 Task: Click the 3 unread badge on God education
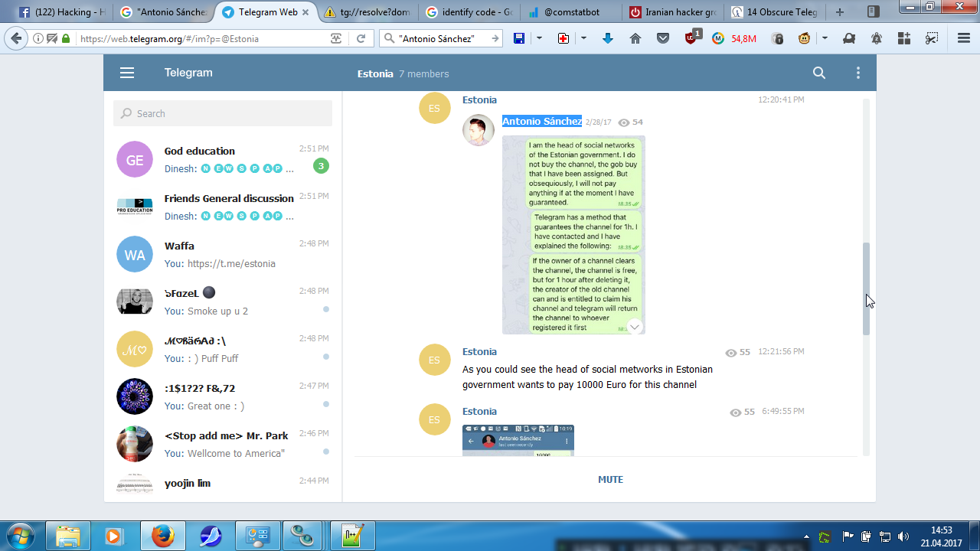click(321, 166)
